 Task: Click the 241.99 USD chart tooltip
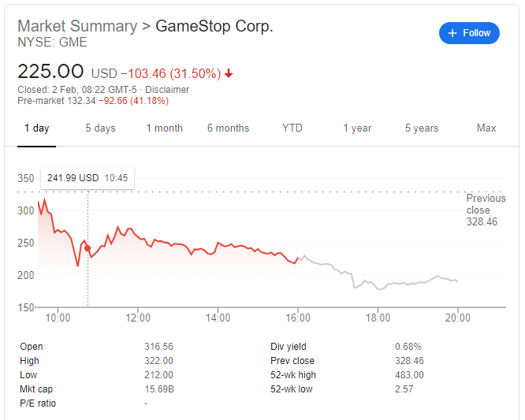tap(87, 178)
